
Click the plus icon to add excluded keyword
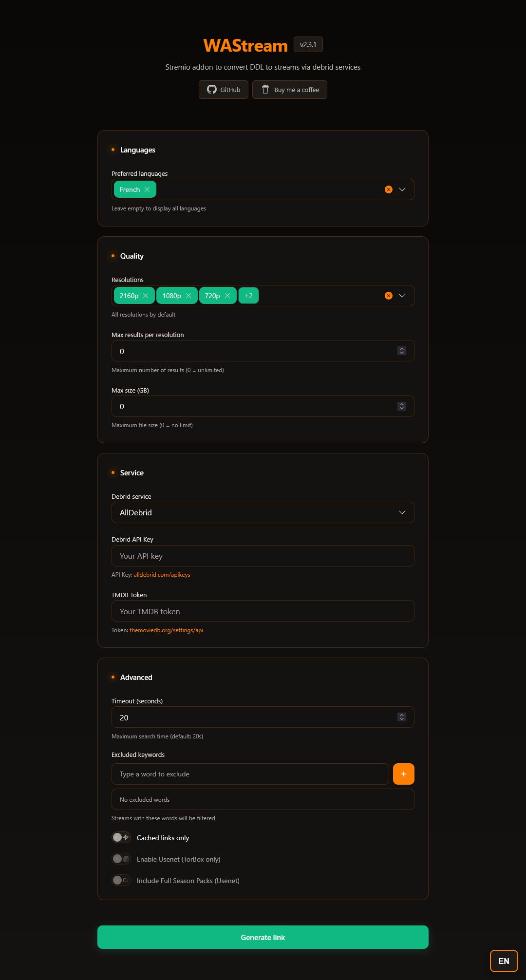tap(403, 774)
